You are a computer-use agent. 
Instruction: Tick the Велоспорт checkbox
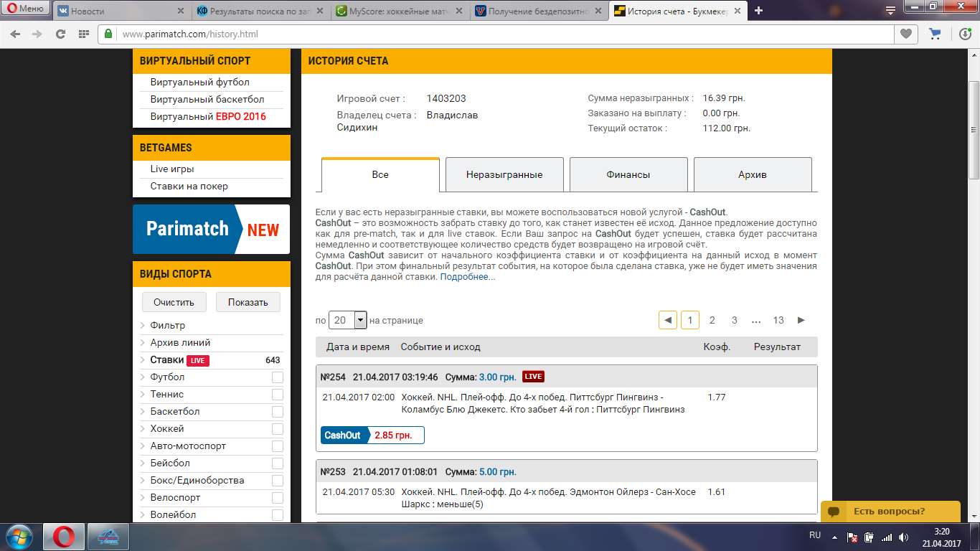coord(278,498)
